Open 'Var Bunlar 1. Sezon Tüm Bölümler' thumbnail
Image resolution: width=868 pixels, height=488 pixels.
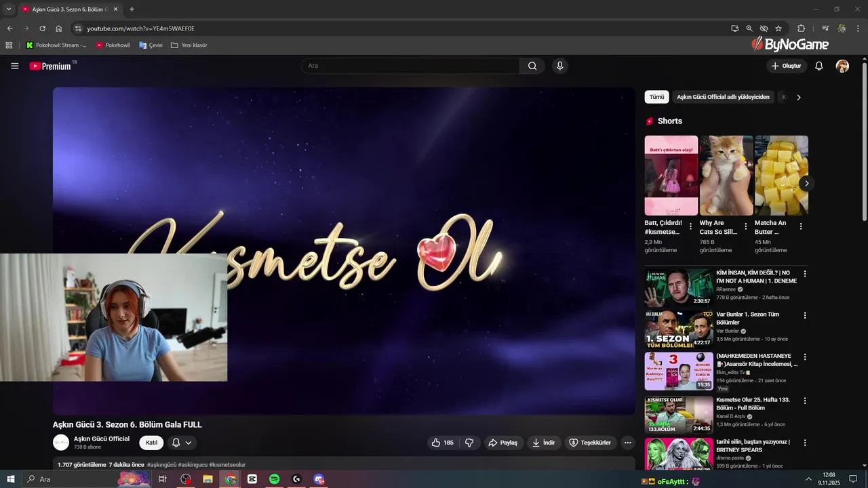tap(679, 329)
